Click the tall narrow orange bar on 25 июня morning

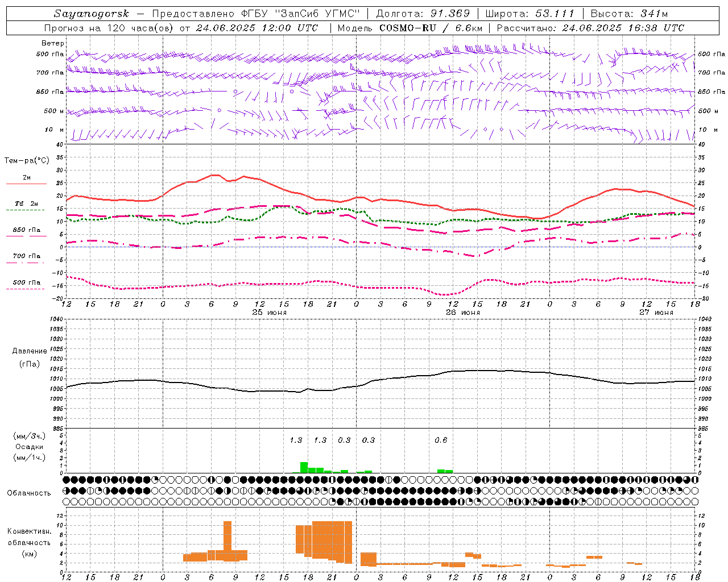(x=227, y=541)
